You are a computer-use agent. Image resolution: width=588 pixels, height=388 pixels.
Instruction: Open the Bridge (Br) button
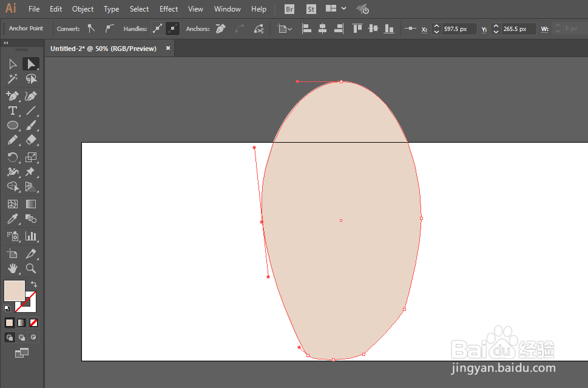coord(289,9)
